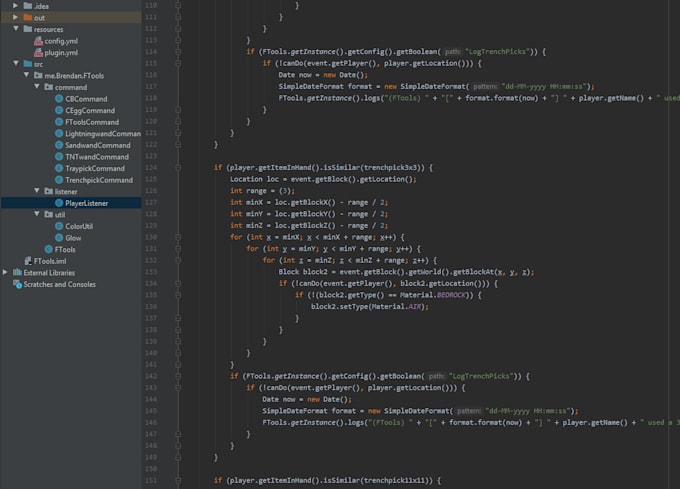Collapse the util package arrow

point(37,214)
